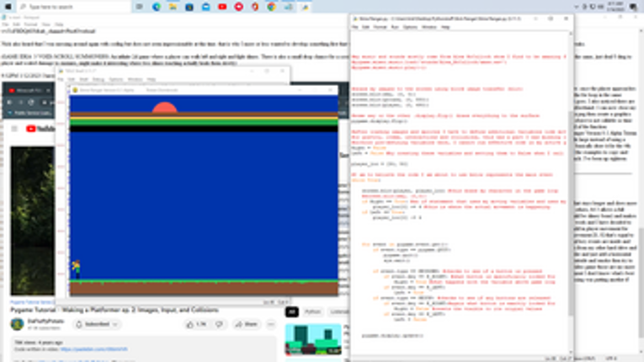Select the Python filter chip
This screenshot has width=644, height=362.
pyautogui.click(x=312, y=312)
